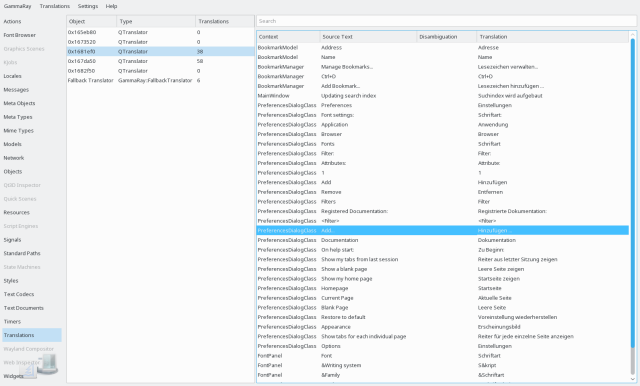Open the GammaRay menu
Viewport: 640px width, 386px height.
pyautogui.click(x=17, y=6)
